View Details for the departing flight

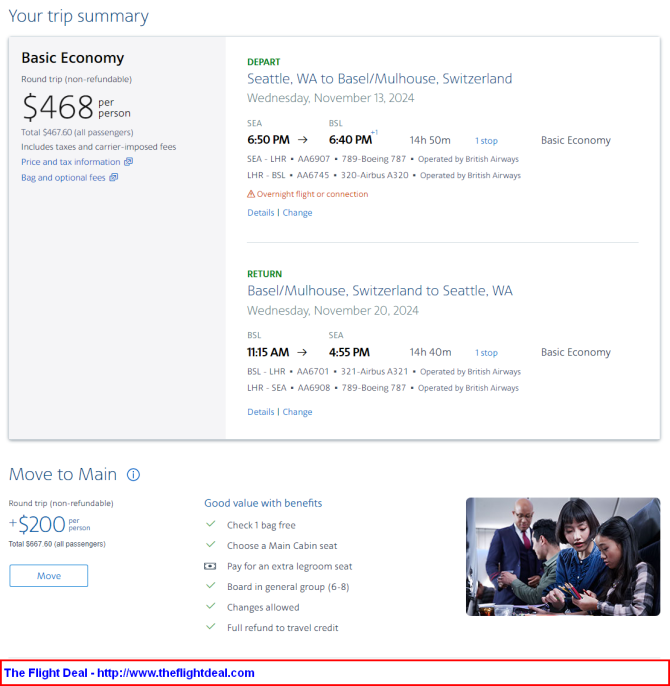click(260, 213)
